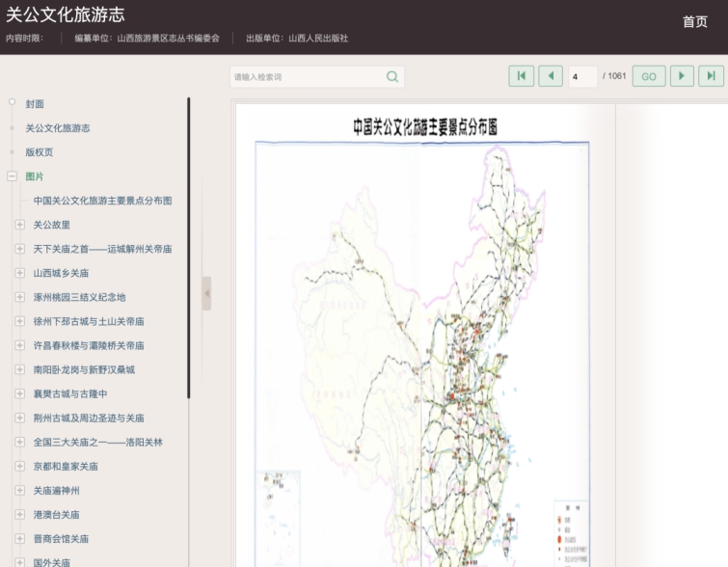Jump to the first page button

pyautogui.click(x=521, y=76)
